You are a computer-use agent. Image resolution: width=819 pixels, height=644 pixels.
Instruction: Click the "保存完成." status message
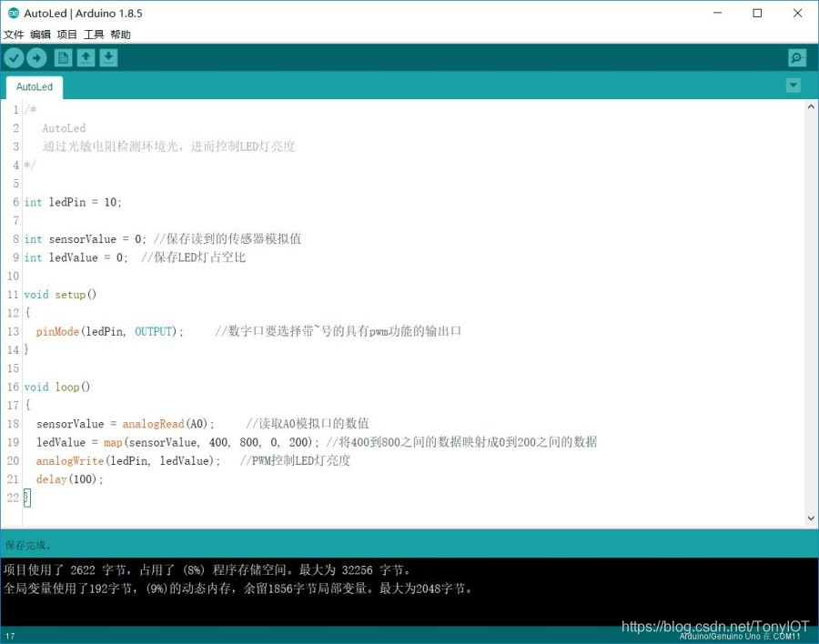point(28,545)
